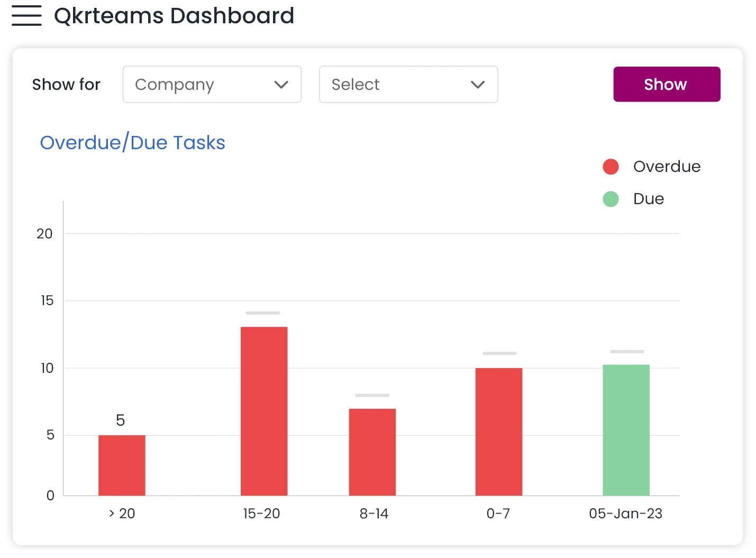
Task: Click the 05-Jan-23 x-axis label
Action: [625, 514]
